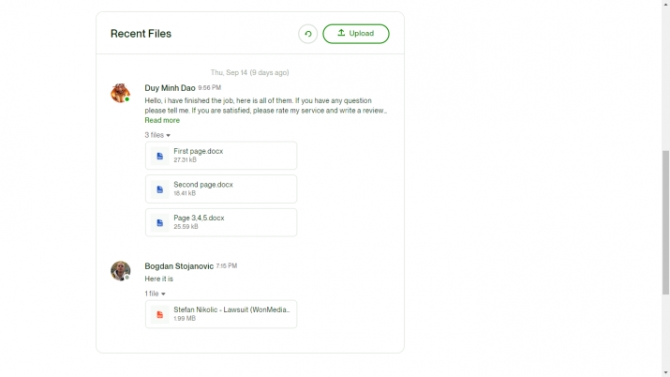Click the 7:16 PM timestamp
Viewport: 670px width, 377px height.
pyautogui.click(x=226, y=266)
